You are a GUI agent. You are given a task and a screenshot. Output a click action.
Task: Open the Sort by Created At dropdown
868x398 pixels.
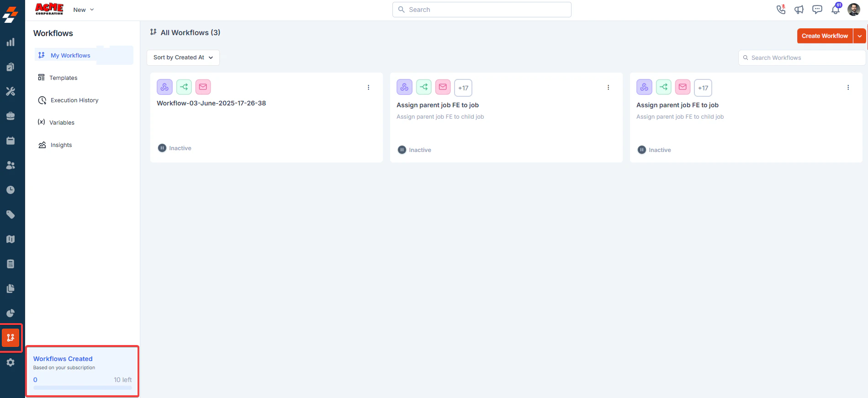coord(183,58)
